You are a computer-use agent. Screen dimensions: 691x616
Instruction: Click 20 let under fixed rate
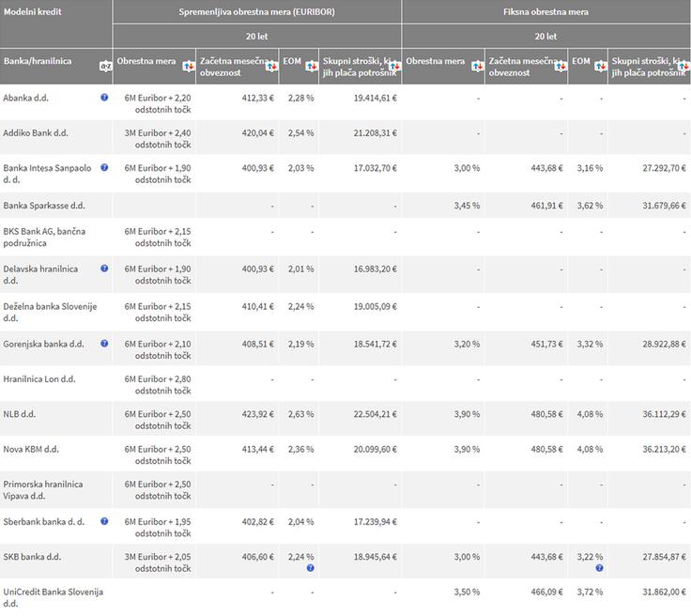tap(545, 36)
